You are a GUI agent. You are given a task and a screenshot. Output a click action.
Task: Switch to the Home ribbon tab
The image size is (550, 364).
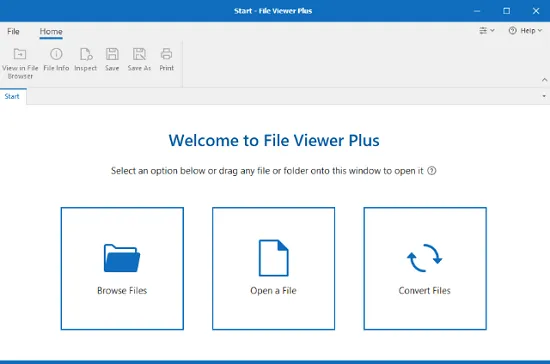click(x=51, y=31)
